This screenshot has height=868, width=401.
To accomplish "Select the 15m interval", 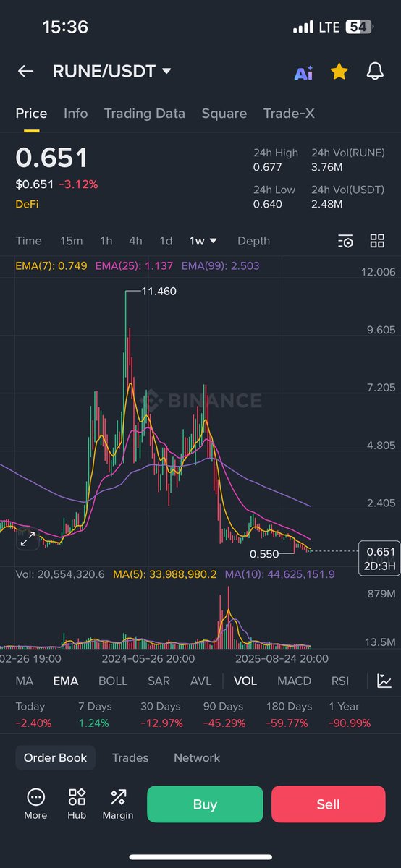I will tap(71, 241).
